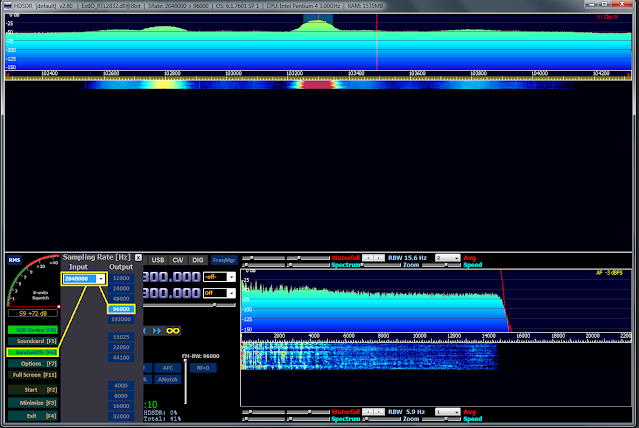
Task: Select DIG demodulation mode
Action: (198, 260)
